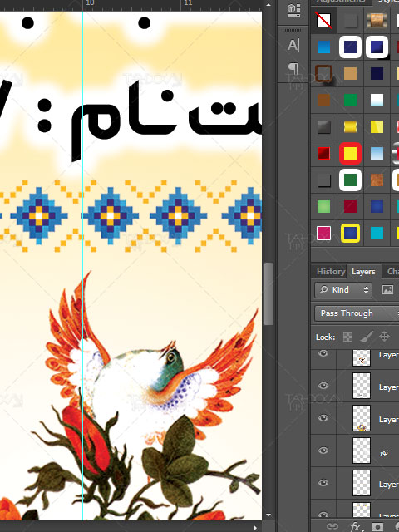This screenshot has height=532, width=399.
Task: Add a layer mask
Action: [x=377, y=527]
